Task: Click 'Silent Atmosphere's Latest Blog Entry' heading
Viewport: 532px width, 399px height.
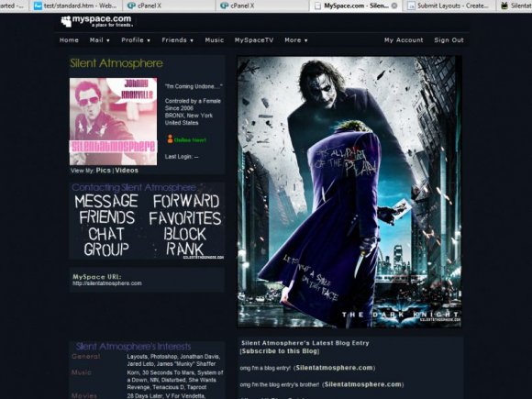Action: 305,343
